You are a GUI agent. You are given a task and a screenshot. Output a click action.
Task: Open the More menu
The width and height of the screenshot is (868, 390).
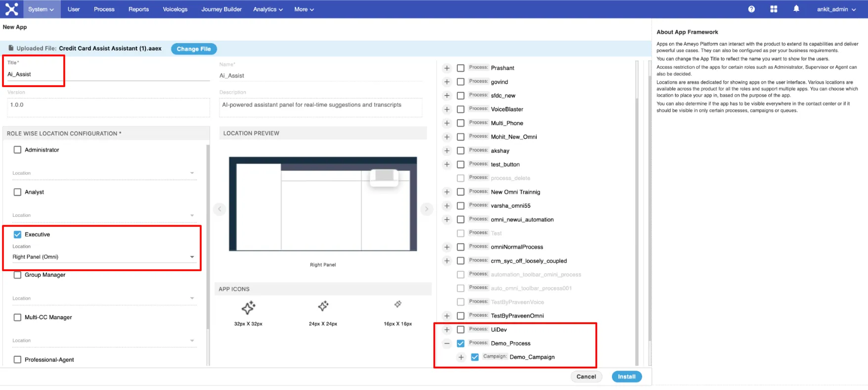pos(304,9)
